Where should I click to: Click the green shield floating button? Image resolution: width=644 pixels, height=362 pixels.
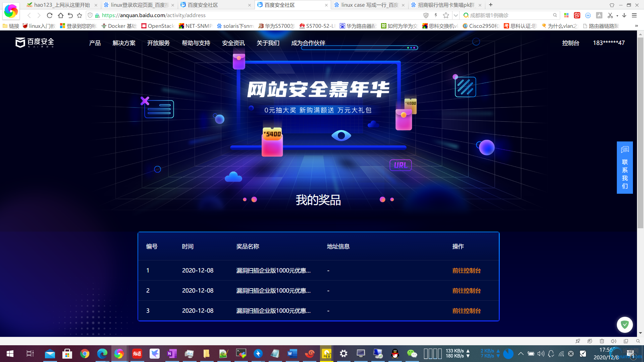tap(625, 324)
